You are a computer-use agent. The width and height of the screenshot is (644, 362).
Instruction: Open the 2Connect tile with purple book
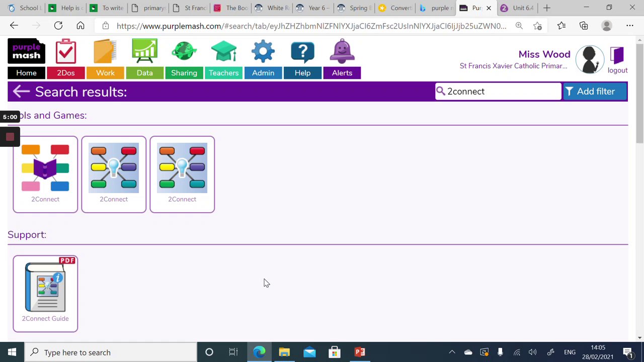[45, 174]
